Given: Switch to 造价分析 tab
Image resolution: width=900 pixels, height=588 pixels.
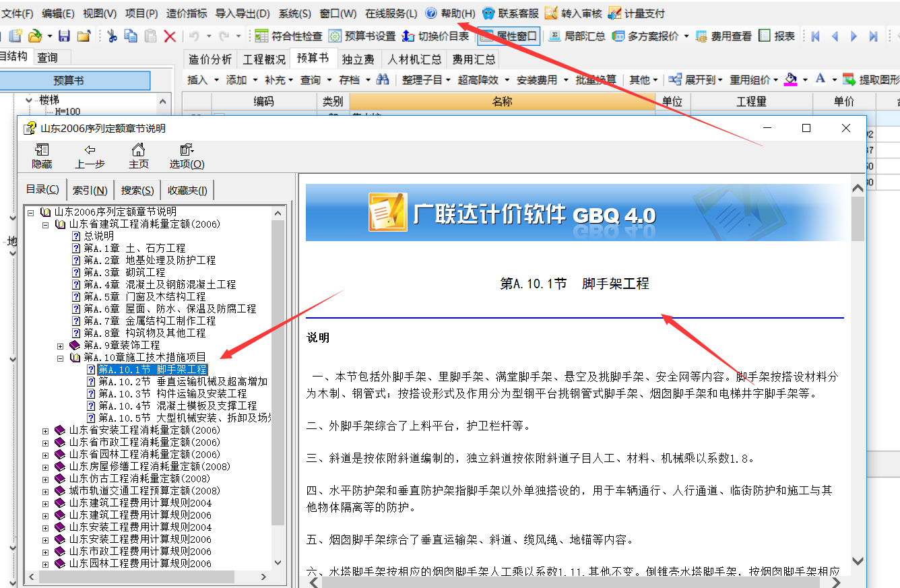Looking at the screenshot, I should click(210, 59).
